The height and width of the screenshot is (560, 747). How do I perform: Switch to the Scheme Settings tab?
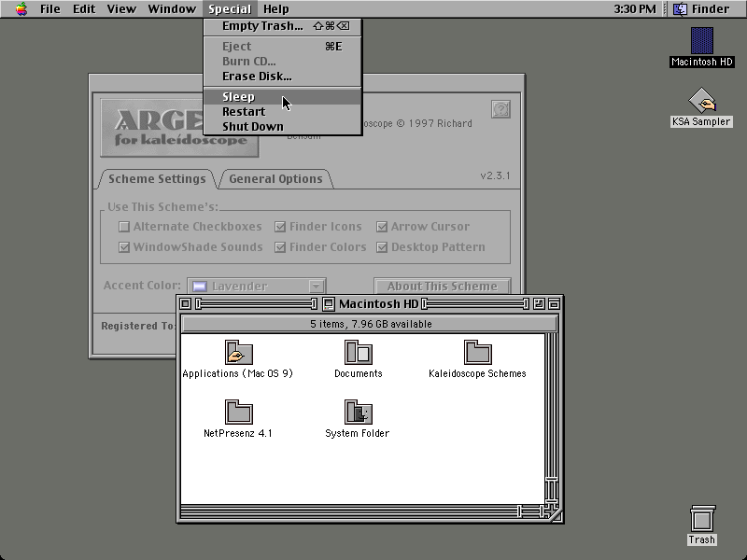(x=157, y=179)
